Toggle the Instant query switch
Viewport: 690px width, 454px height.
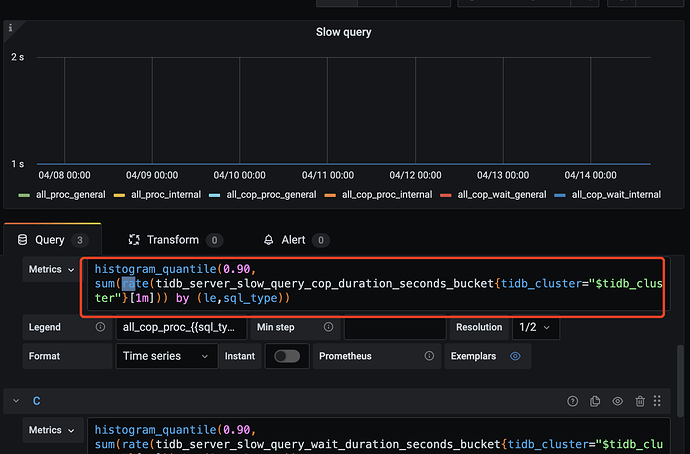click(x=287, y=356)
